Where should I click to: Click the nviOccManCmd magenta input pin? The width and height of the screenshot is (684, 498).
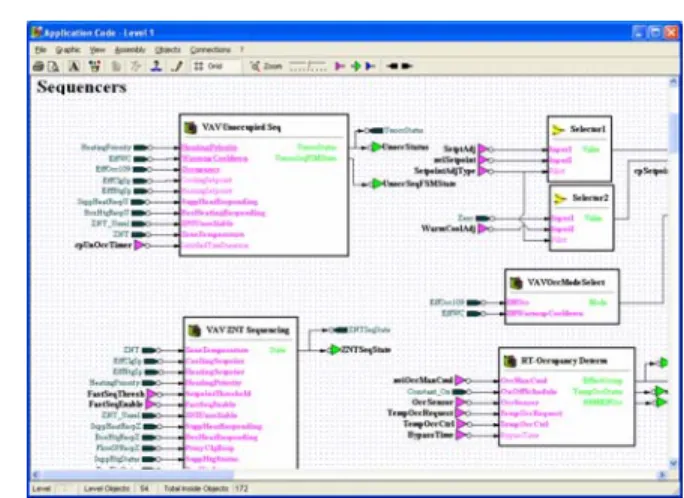(x=460, y=380)
